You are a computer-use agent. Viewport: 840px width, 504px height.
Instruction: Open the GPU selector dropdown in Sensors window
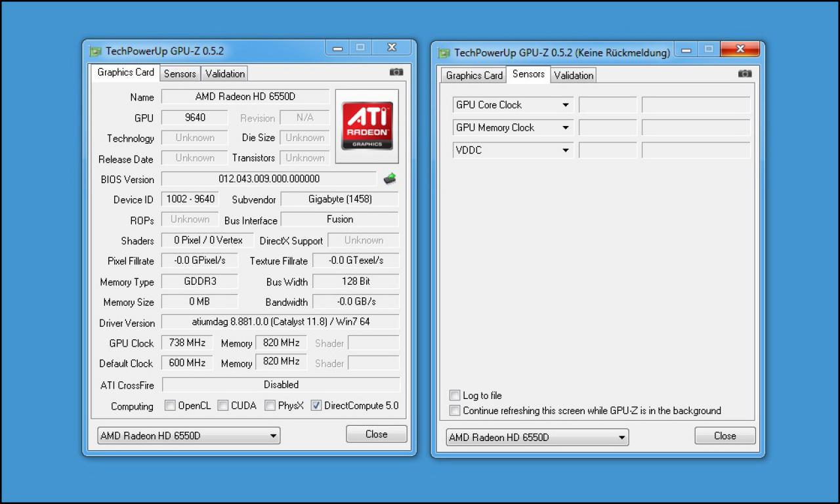coord(537,438)
